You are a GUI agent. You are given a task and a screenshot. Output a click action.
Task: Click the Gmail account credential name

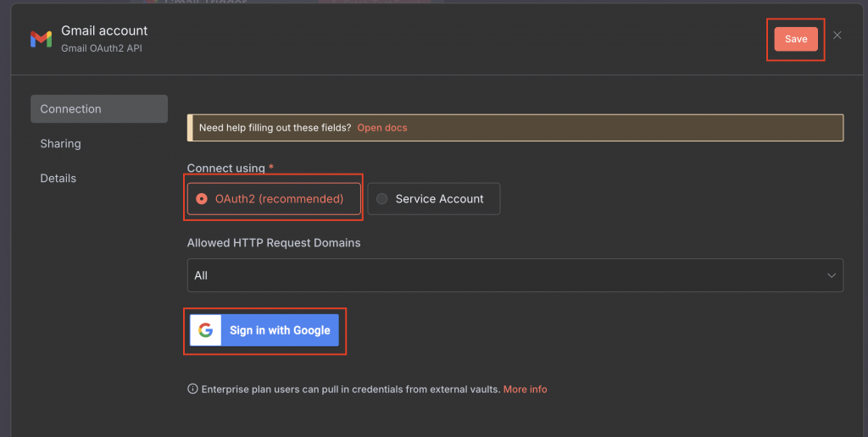(x=104, y=31)
